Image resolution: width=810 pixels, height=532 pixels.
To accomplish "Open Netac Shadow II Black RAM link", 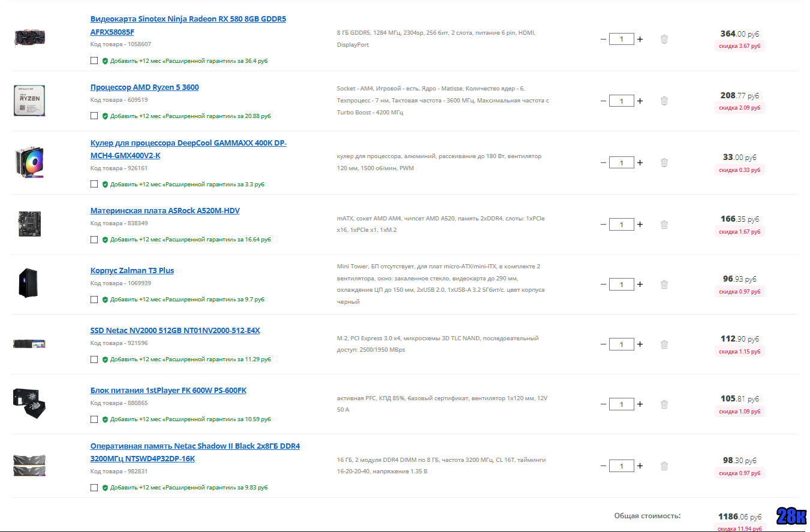I will pyautogui.click(x=195, y=452).
